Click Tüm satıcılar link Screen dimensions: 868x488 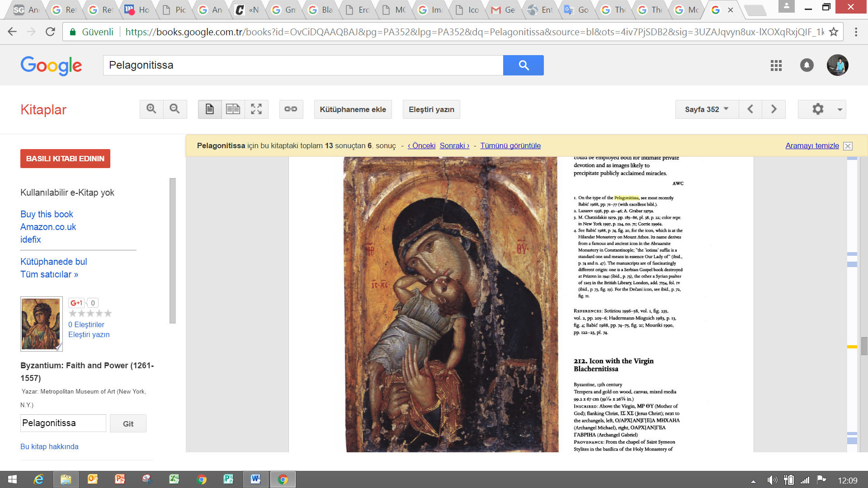tap(49, 274)
